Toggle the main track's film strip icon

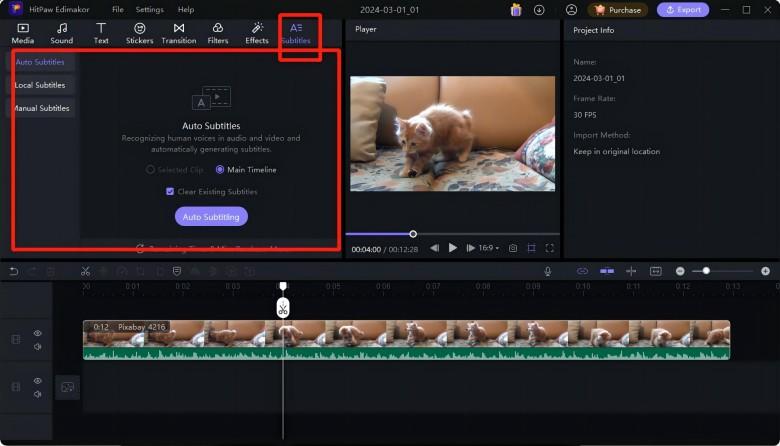click(x=16, y=340)
